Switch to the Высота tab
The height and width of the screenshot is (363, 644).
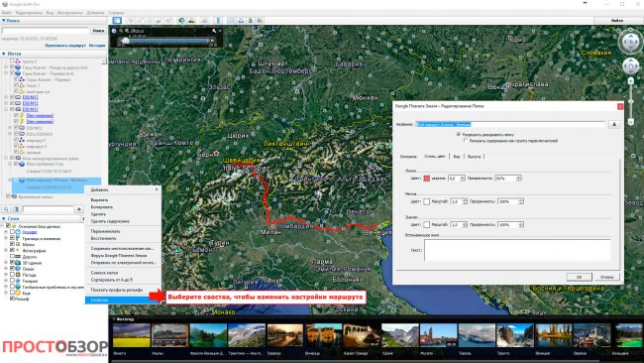[x=474, y=157]
